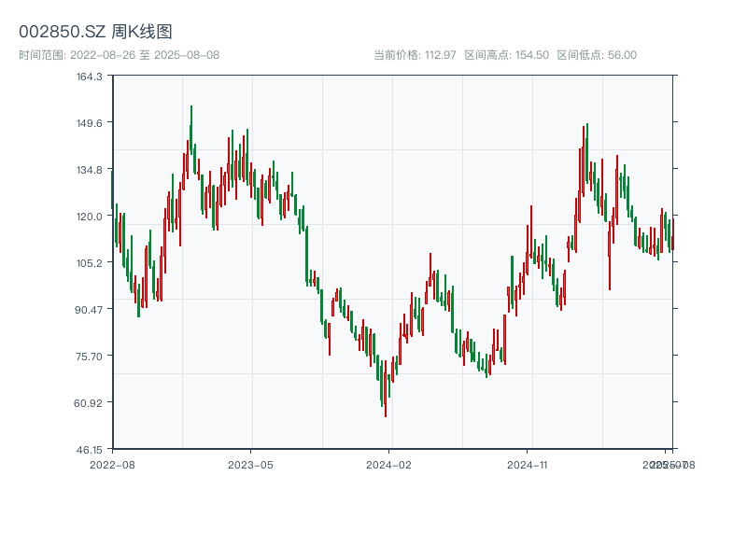
Task: Click the y-axis value 164.3
Action: [x=90, y=77]
